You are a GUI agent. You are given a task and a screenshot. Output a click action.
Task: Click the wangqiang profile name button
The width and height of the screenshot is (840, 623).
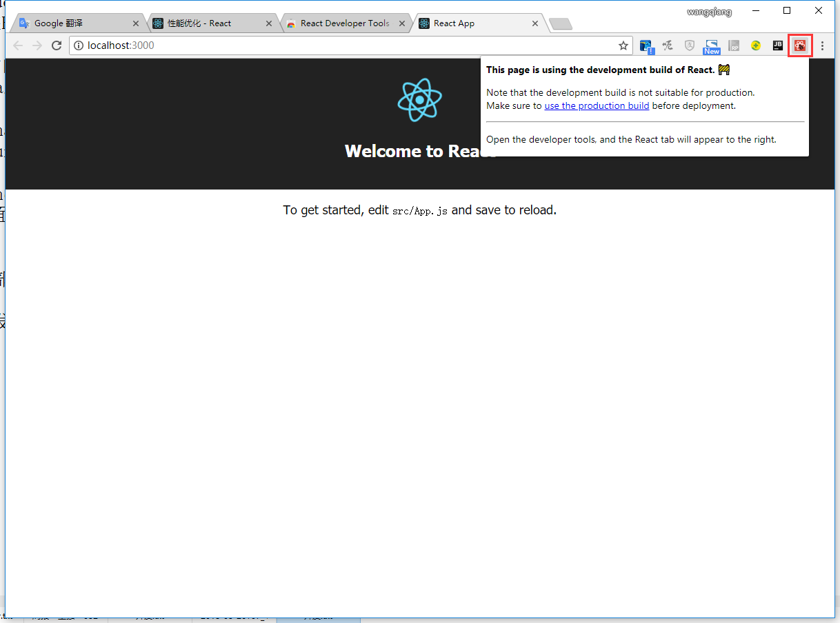(710, 12)
